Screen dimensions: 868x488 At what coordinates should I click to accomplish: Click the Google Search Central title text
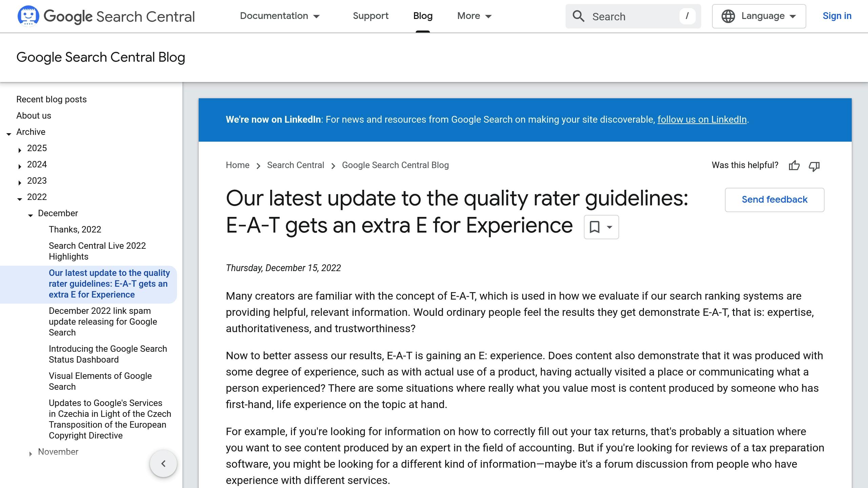(119, 16)
